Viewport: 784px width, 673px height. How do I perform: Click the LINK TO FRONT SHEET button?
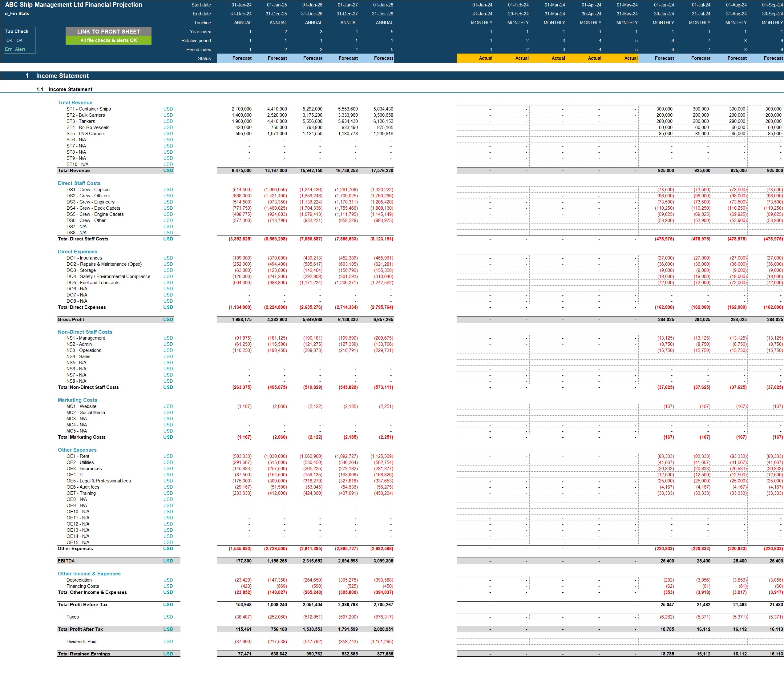[109, 31]
